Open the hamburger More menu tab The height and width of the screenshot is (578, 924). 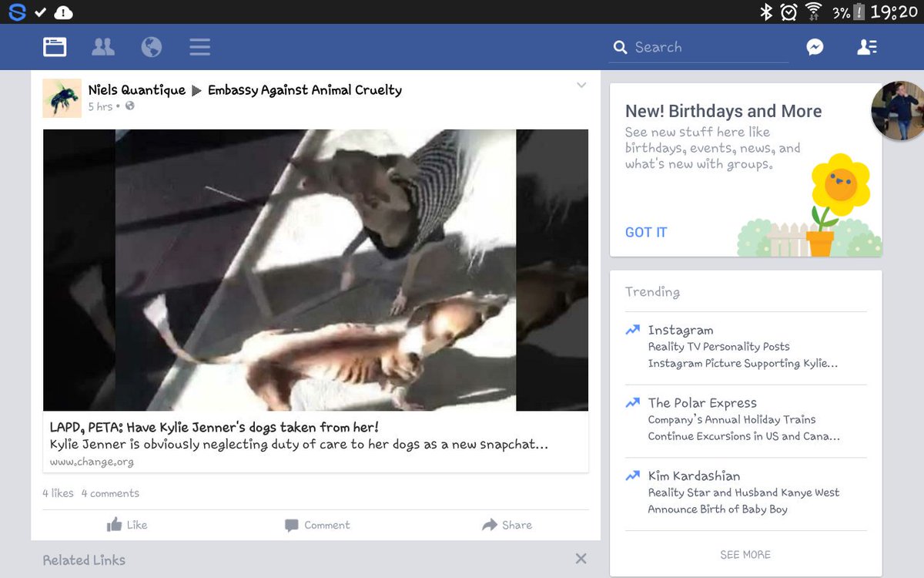tap(200, 47)
